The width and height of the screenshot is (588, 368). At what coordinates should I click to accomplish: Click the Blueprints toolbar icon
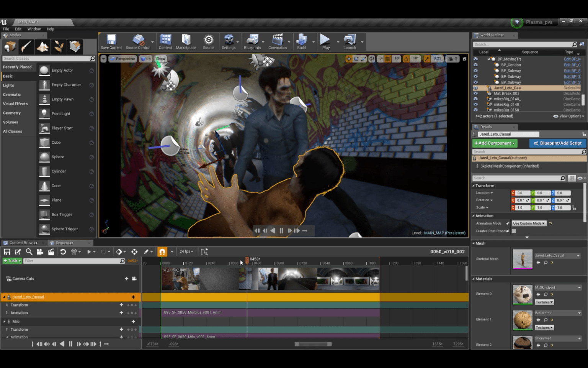tap(252, 40)
